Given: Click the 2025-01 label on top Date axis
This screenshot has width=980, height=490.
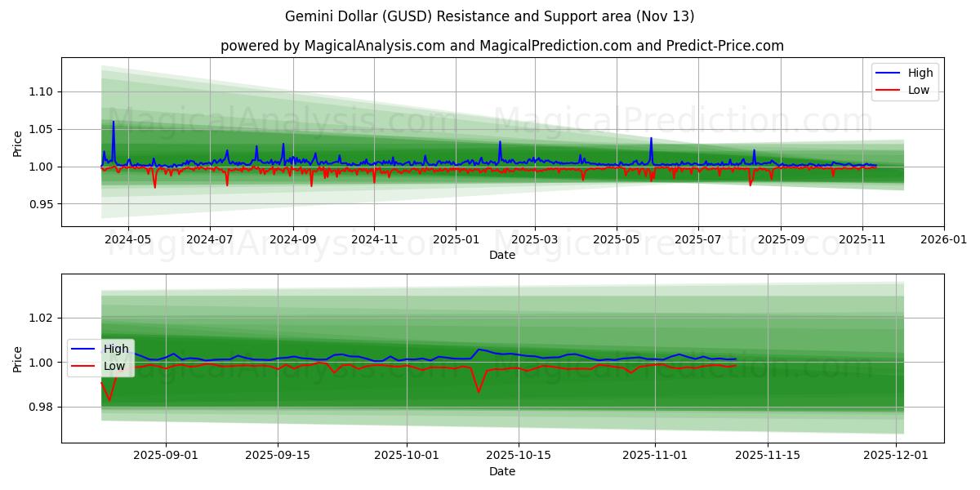Looking at the screenshot, I should [x=458, y=239].
